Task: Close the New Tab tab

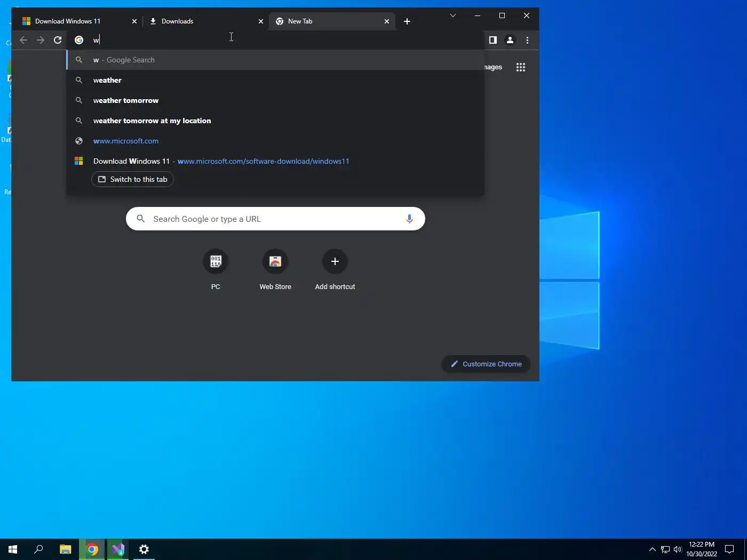Action: [387, 21]
